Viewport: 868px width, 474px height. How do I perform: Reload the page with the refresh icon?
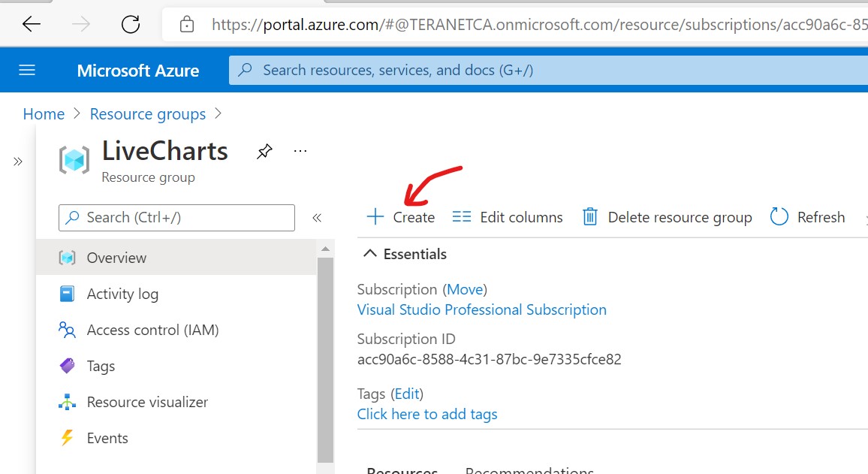point(131,24)
